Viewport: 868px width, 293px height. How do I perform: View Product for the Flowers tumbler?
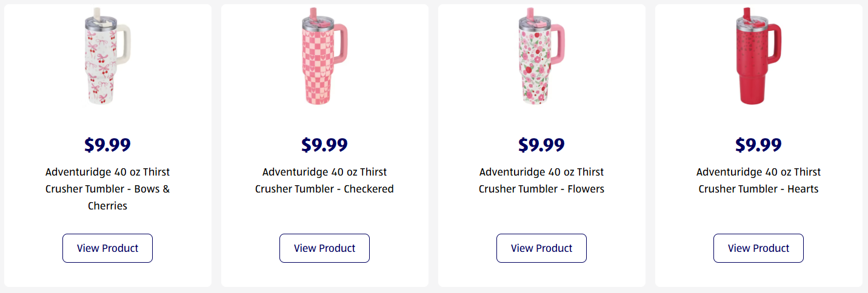[x=541, y=248]
